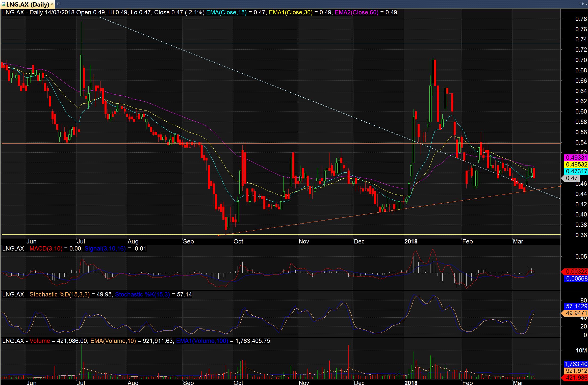The height and width of the screenshot is (385, 588).
Task: Click the 0.60 price axis label
Action: click(581, 112)
